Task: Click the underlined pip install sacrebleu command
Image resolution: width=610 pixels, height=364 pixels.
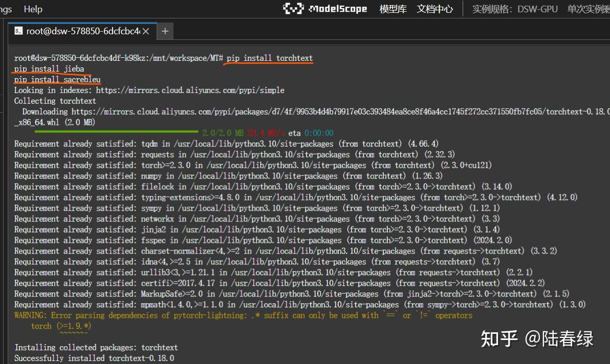Action: [56, 79]
